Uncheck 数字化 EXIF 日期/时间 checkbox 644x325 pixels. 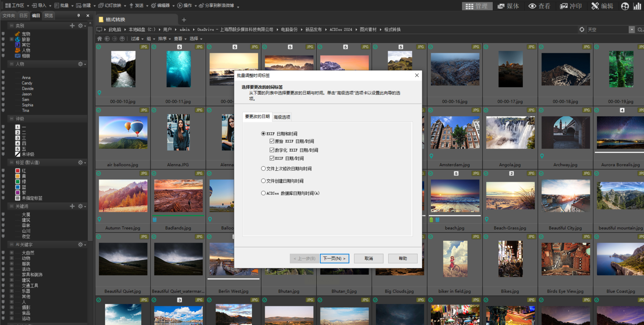click(272, 150)
